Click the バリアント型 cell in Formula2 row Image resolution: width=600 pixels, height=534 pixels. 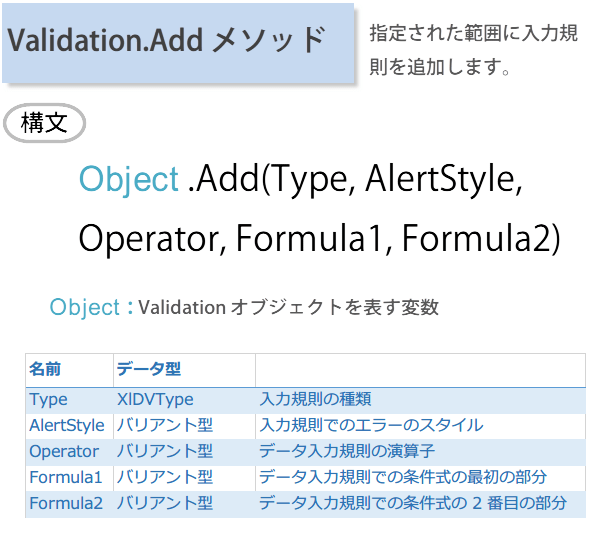[x=165, y=503]
